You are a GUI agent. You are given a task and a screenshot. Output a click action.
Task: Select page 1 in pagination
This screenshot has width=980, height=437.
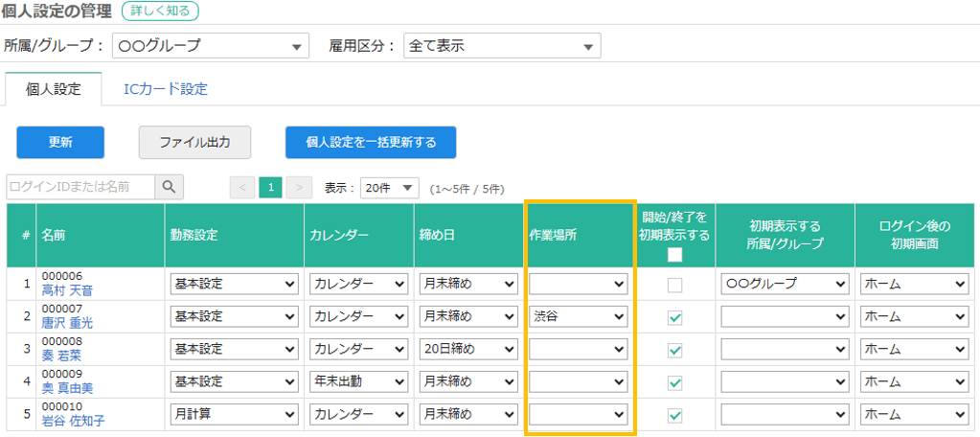(270, 187)
